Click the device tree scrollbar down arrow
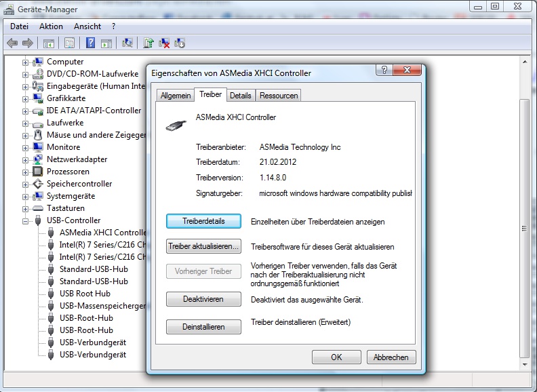The image size is (537, 392). [525, 365]
